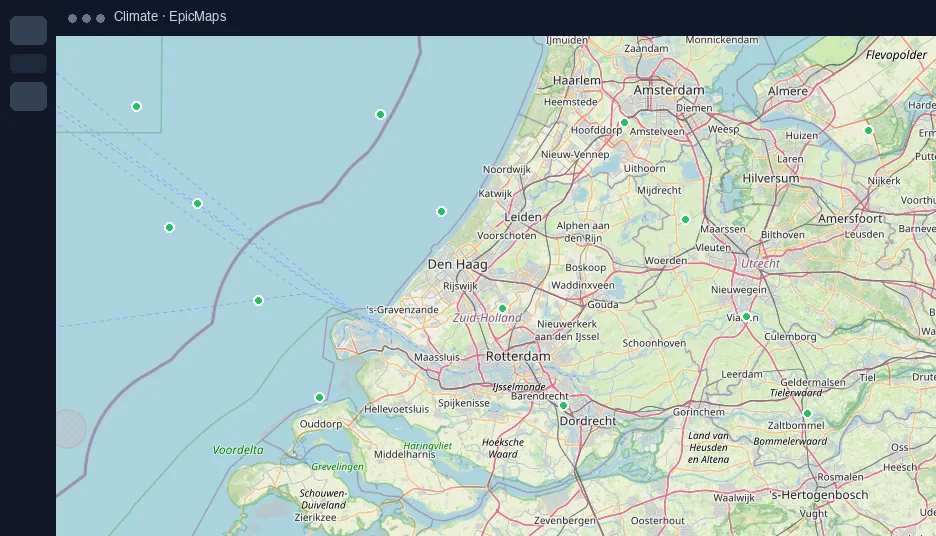936x536 pixels.
Task: Click the green marker beside the Zuid-Holland label
Action: coord(503,309)
